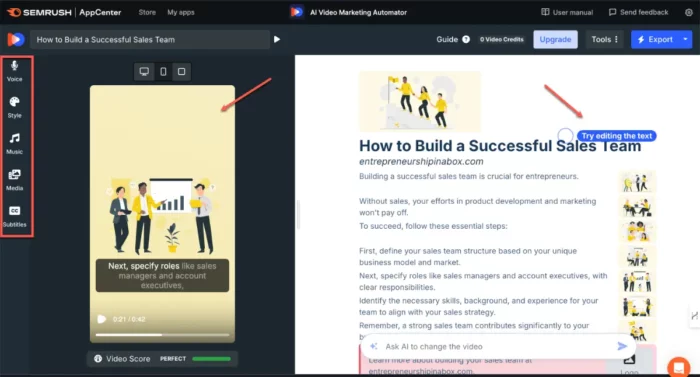Image resolution: width=700 pixels, height=377 pixels.
Task: Open the Guide help
Action: click(x=453, y=39)
